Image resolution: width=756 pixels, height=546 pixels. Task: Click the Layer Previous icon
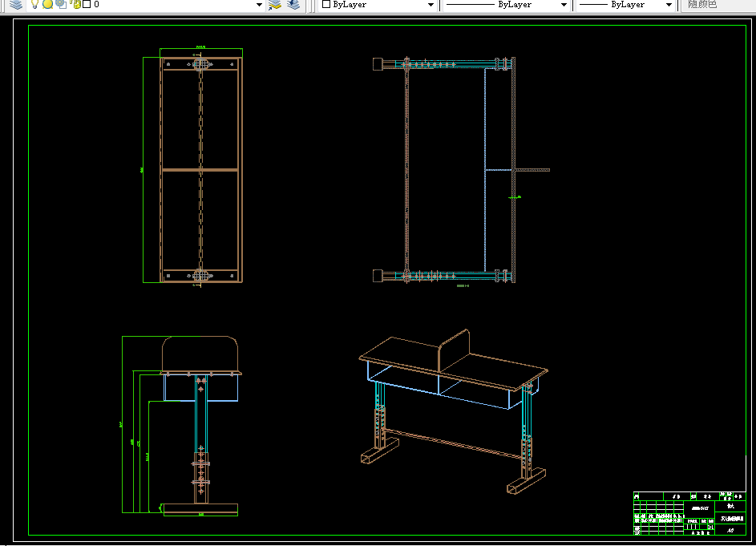293,5
